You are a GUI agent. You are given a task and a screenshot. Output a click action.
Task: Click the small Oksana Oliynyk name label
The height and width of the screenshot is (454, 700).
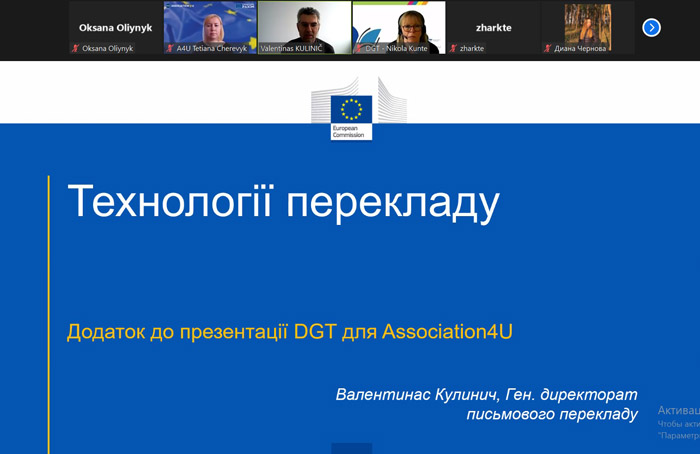pyautogui.click(x=111, y=48)
